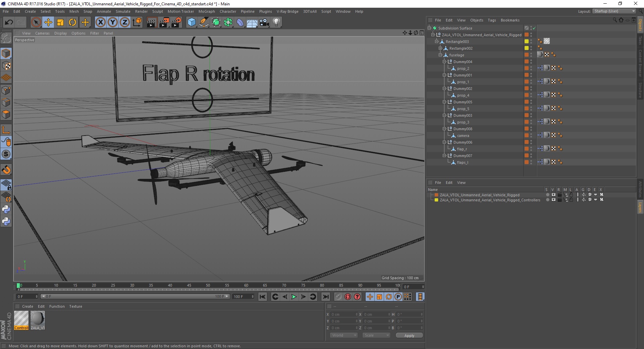Image resolution: width=644 pixels, height=349 pixels.
Task: Open the spline pen tool
Action: click(x=204, y=22)
